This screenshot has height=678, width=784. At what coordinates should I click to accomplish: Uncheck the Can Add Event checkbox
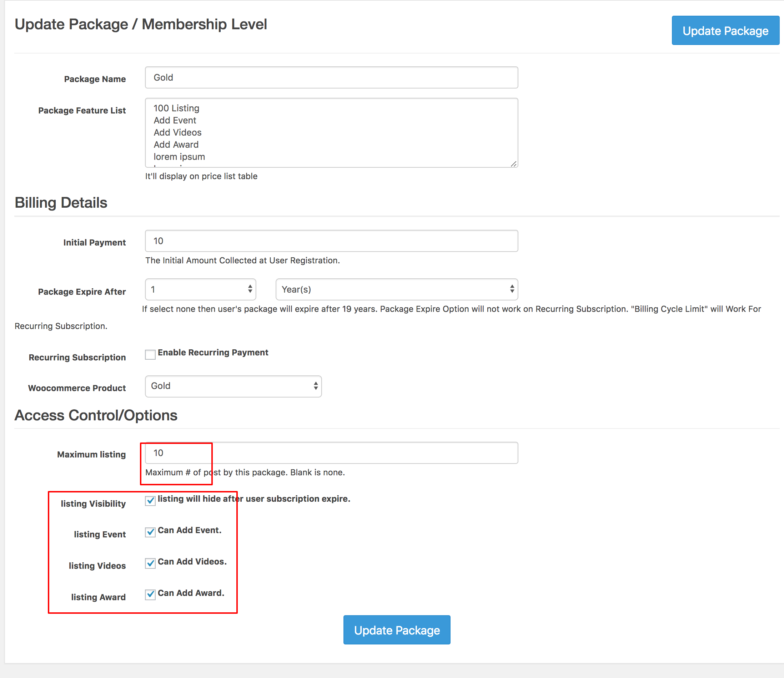point(150,532)
